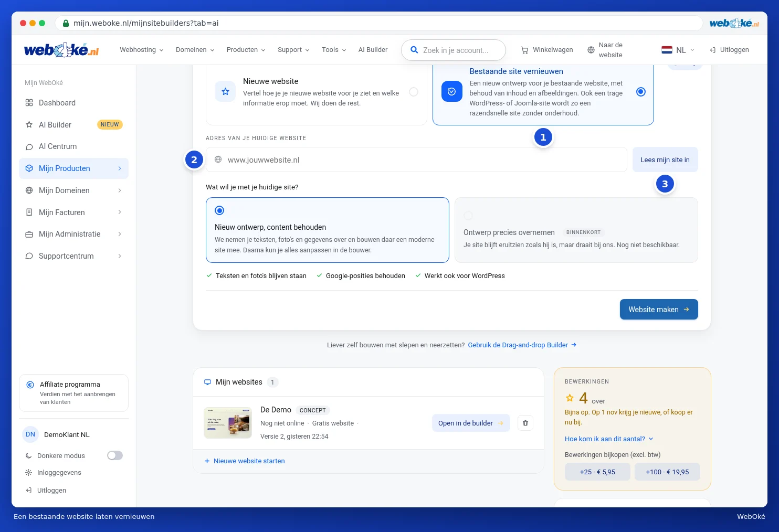Click the Mijn Administratie briefcase icon
779x532 pixels.
click(x=29, y=234)
